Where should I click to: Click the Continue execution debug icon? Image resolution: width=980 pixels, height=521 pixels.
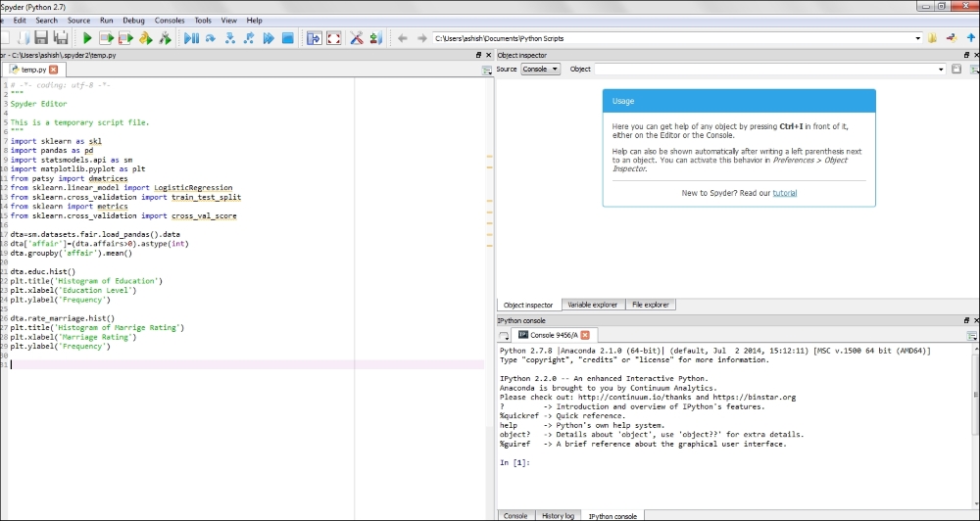tap(269, 38)
